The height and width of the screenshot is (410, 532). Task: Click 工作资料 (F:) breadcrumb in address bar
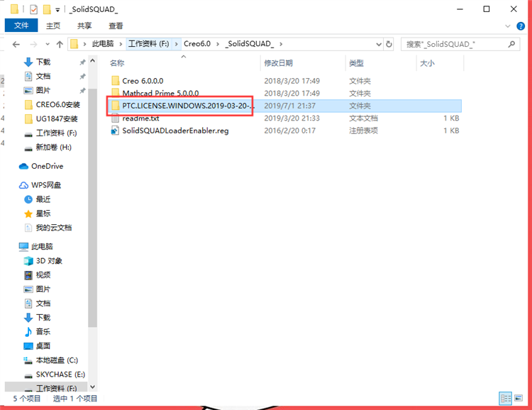coord(149,44)
